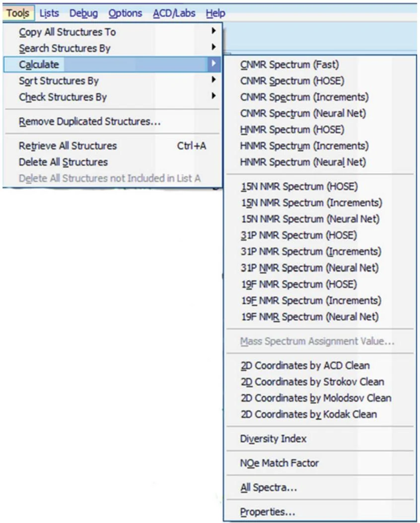This screenshot has height=523, width=420.
Task: Calculate HNMR Spectrum (HOSE)
Action: tap(320, 130)
